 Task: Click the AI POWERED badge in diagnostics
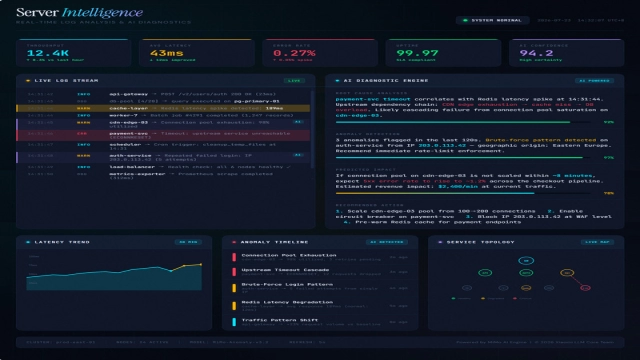click(594, 81)
